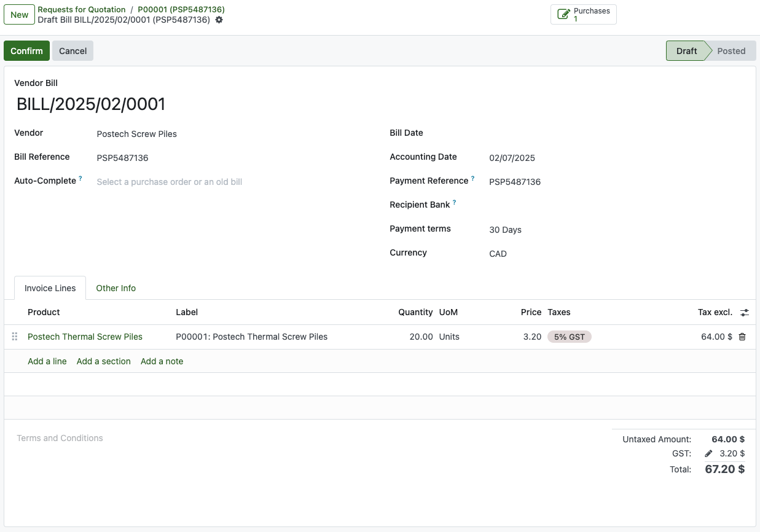Open the Currency dropdown showing CAD
Screen dimensions: 760x532
point(614,254)
